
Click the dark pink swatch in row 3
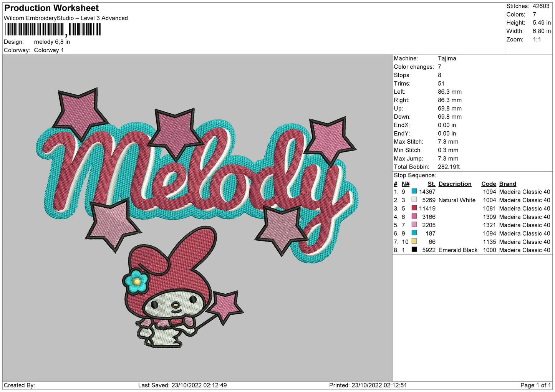414,208
